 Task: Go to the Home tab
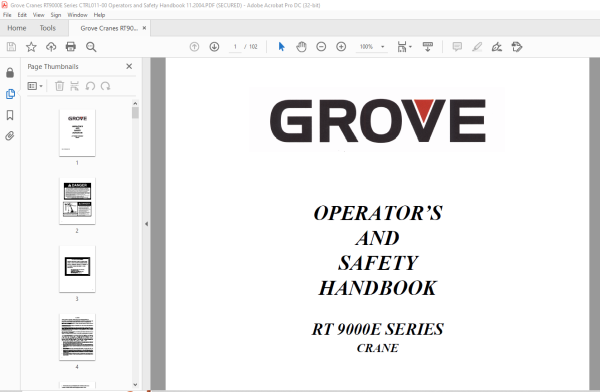point(17,28)
